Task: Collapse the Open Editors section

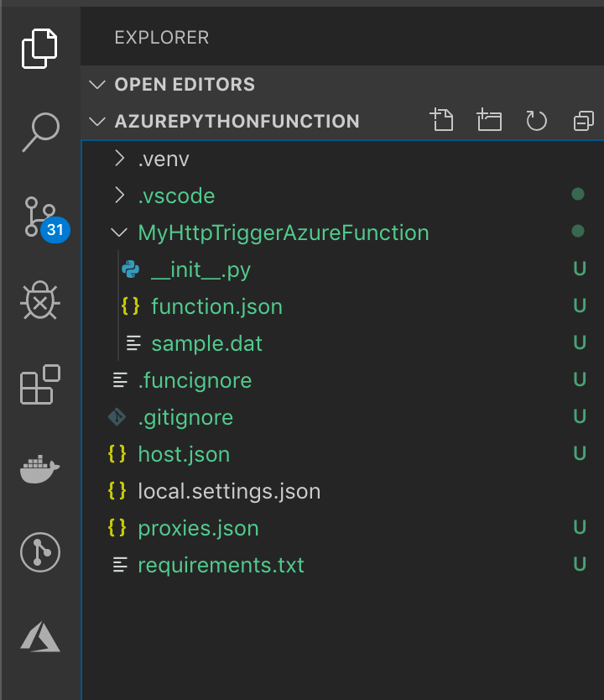Action: (184, 85)
